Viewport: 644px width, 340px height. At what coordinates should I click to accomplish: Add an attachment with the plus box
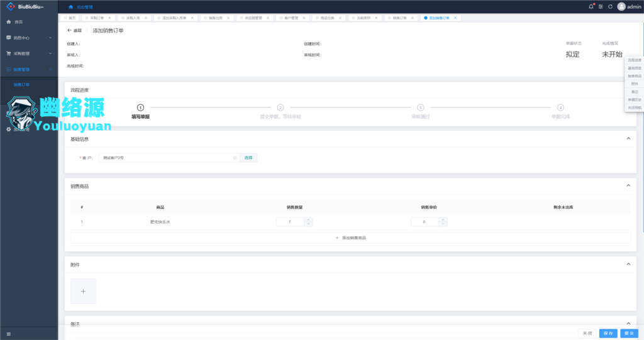pyautogui.click(x=83, y=291)
